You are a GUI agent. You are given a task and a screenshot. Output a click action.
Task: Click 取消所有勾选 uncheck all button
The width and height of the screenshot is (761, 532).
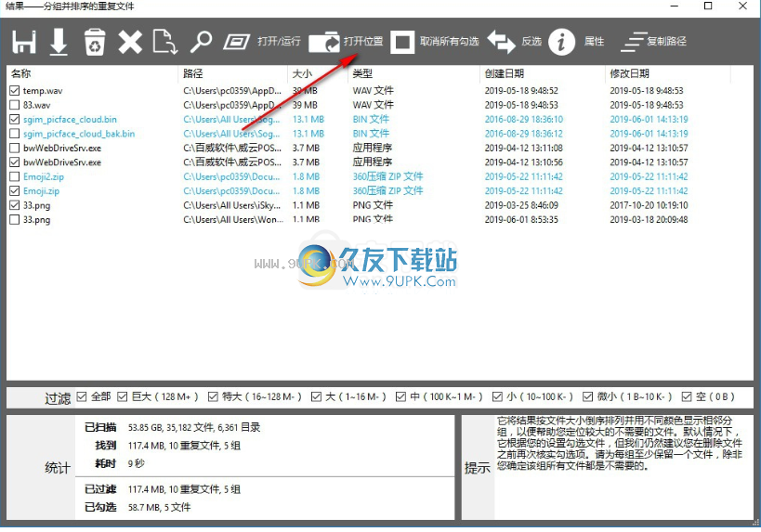(x=435, y=42)
